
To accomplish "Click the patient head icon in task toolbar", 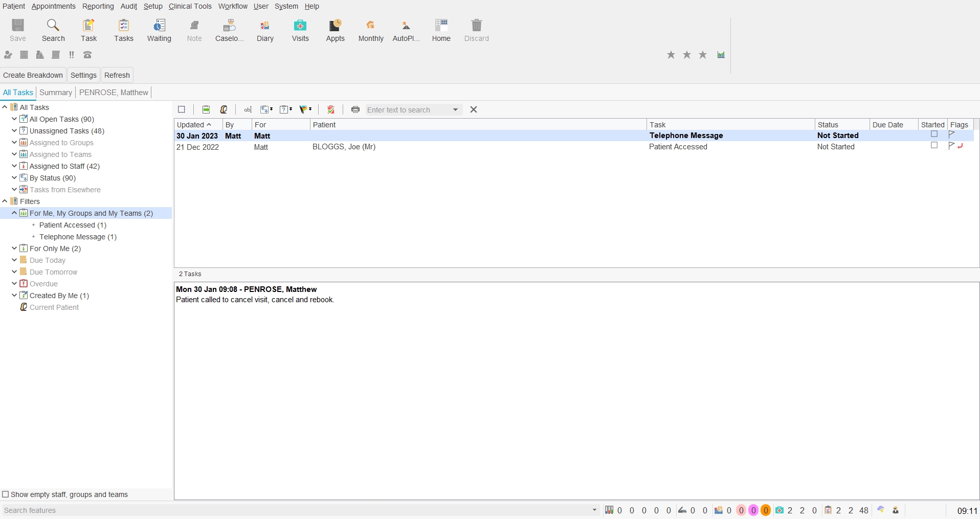I will (224, 109).
